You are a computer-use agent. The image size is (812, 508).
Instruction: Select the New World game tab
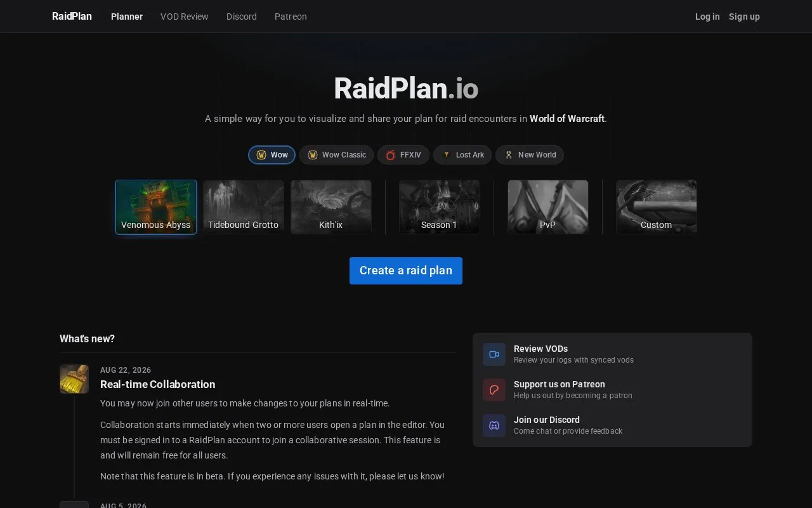(x=530, y=155)
